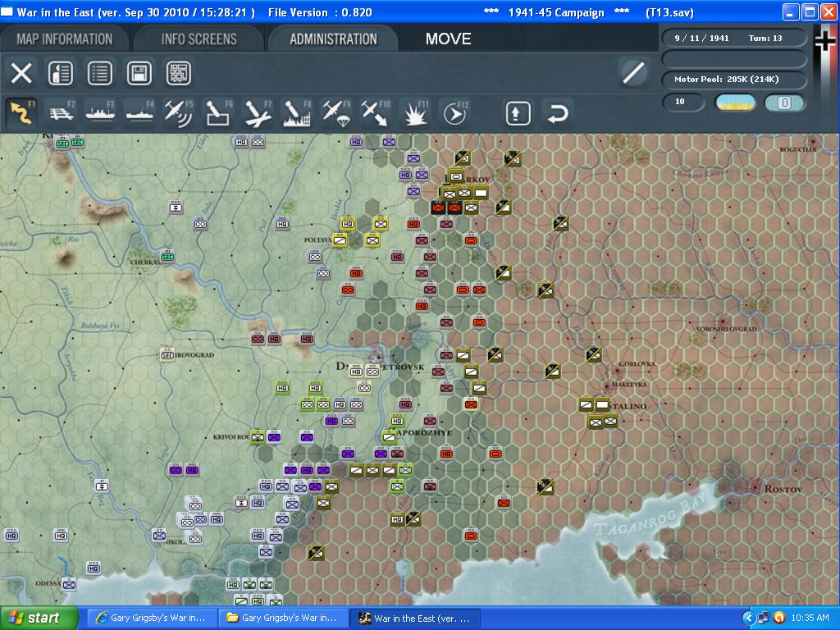This screenshot has height=630, width=840.
Task: Toggle the diagonal-line round button
Action: point(632,73)
